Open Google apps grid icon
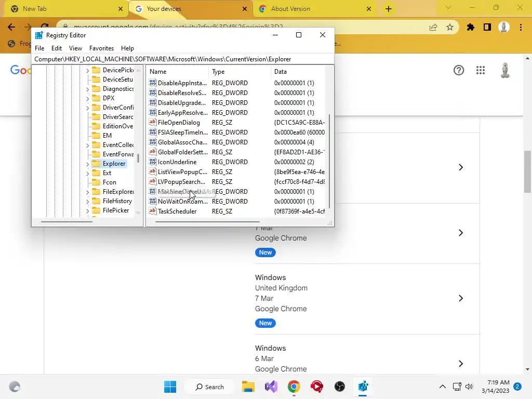532x399 pixels. pyautogui.click(x=481, y=70)
